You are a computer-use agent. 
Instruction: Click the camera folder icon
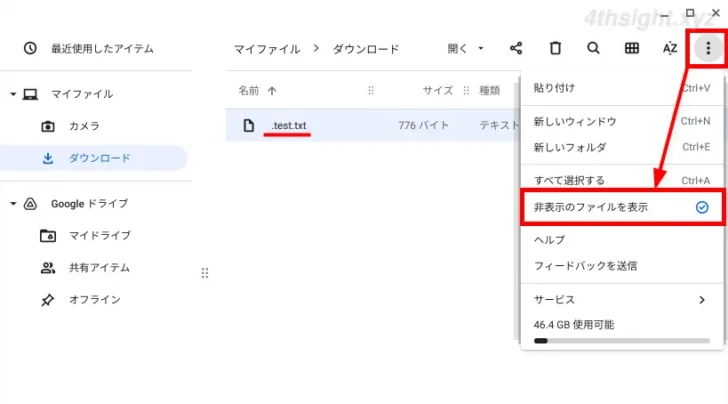point(48,126)
